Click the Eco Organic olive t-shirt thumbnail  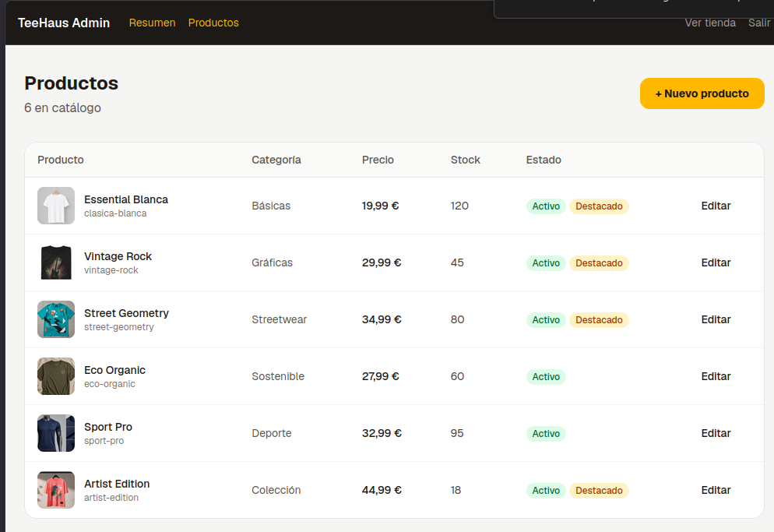click(x=56, y=376)
